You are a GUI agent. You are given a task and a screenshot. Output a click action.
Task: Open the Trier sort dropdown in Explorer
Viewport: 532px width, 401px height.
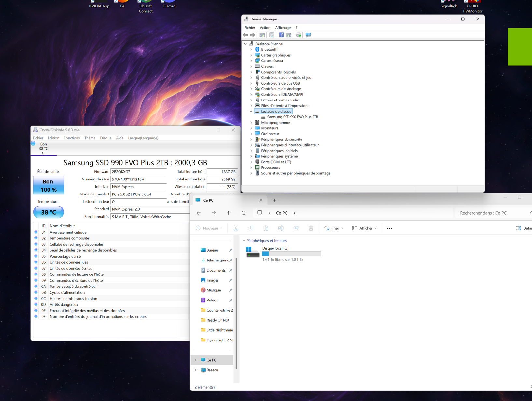point(334,228)
